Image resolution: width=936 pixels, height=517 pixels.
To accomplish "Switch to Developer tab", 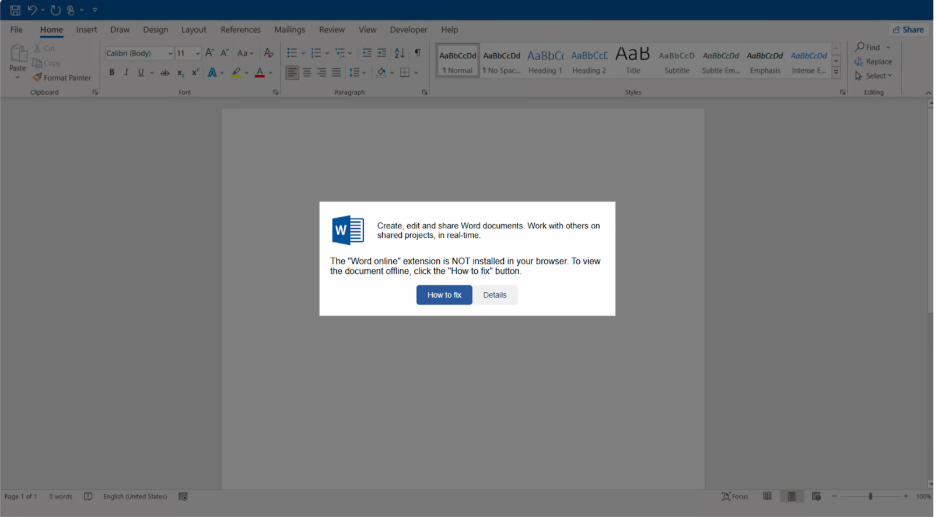I will point(408,29).
